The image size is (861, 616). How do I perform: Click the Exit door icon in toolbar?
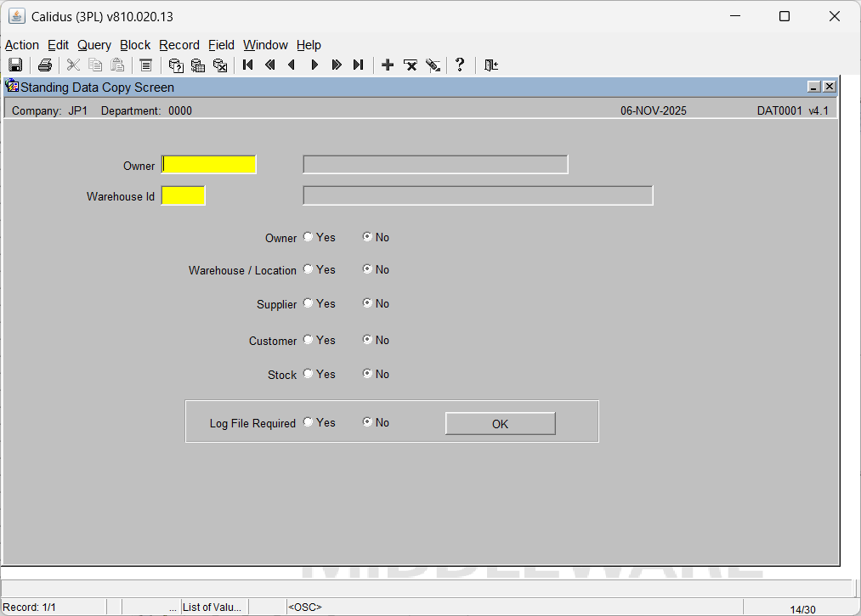coord(490,65)
